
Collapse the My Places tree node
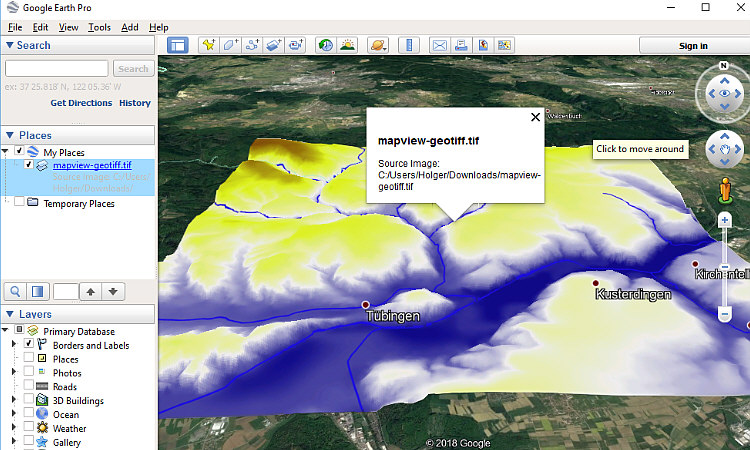pos(5,152)
